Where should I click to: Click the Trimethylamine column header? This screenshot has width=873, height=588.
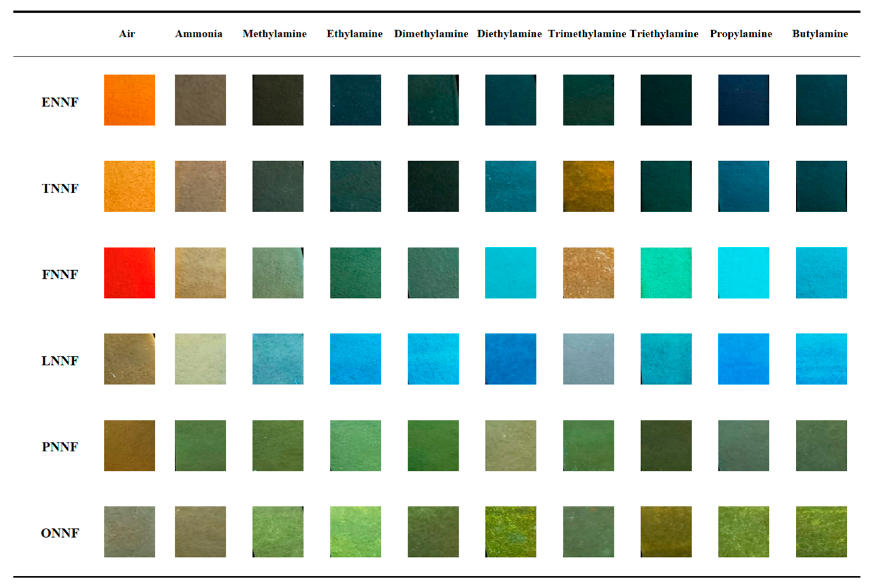click(x=587, y=34)
